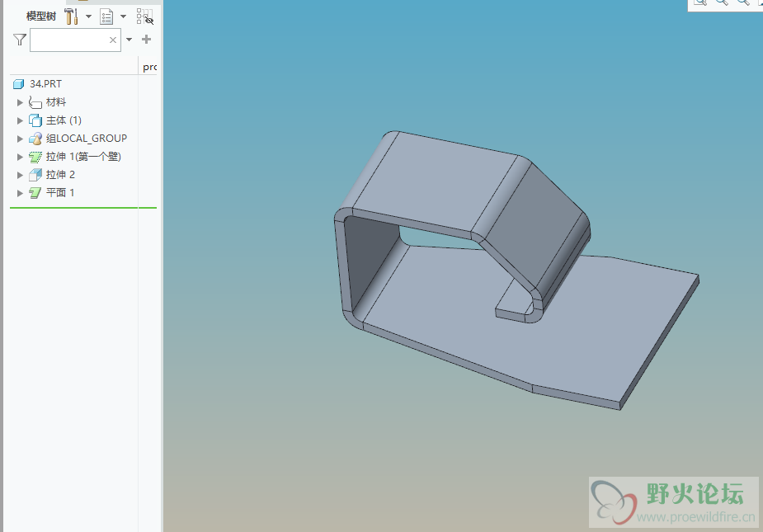Open dropdown arrow beside settings hammer

point(88,16)
